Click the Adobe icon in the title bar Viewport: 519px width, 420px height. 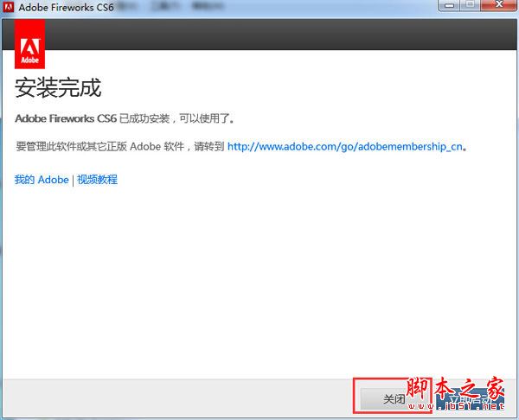pyautogui.click(x=8, y=7)
